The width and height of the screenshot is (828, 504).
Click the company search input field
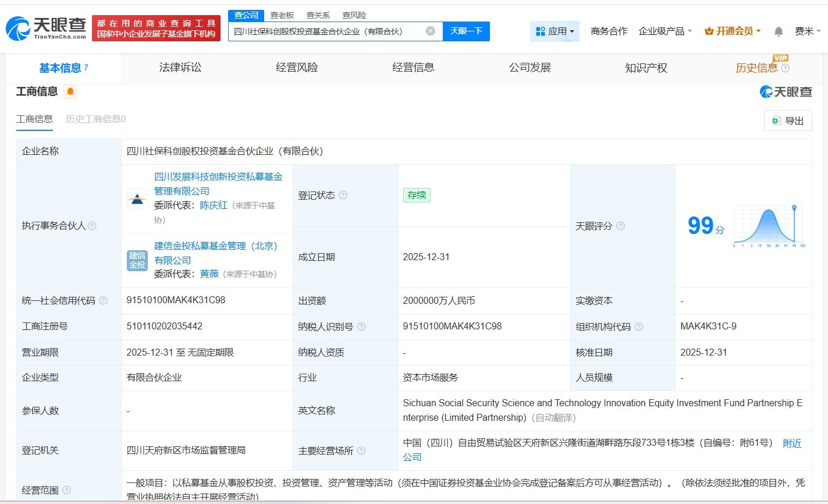[332, 31]
